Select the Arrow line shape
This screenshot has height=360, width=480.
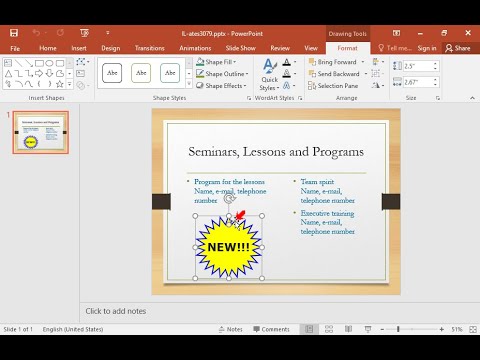pos(29,63)
